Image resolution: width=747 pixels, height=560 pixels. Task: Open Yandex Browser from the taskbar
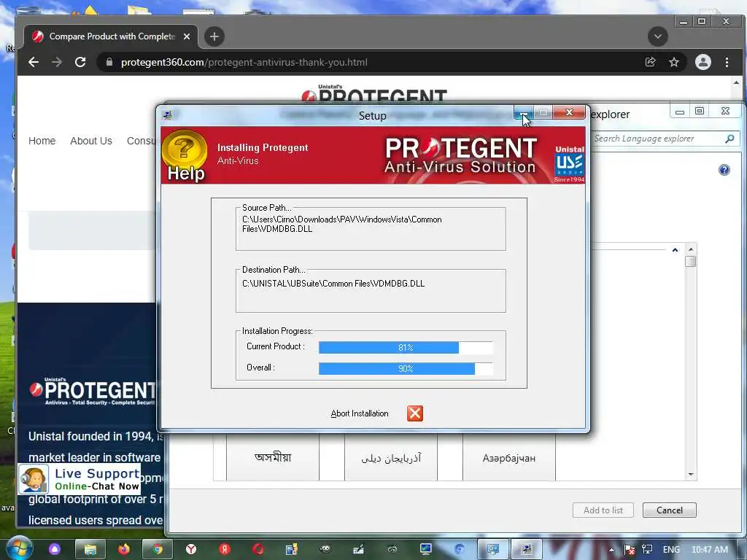click(x=191, y=549)
